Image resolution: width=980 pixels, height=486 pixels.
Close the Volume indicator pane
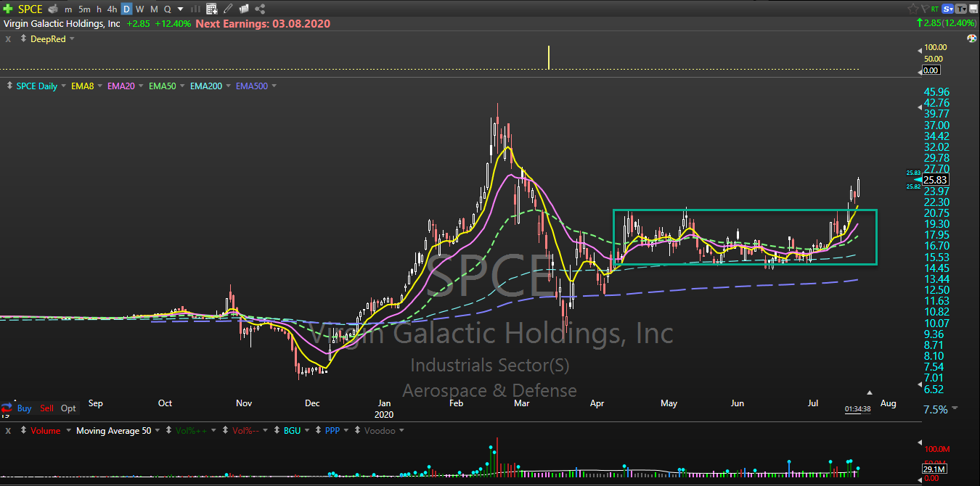8,431
